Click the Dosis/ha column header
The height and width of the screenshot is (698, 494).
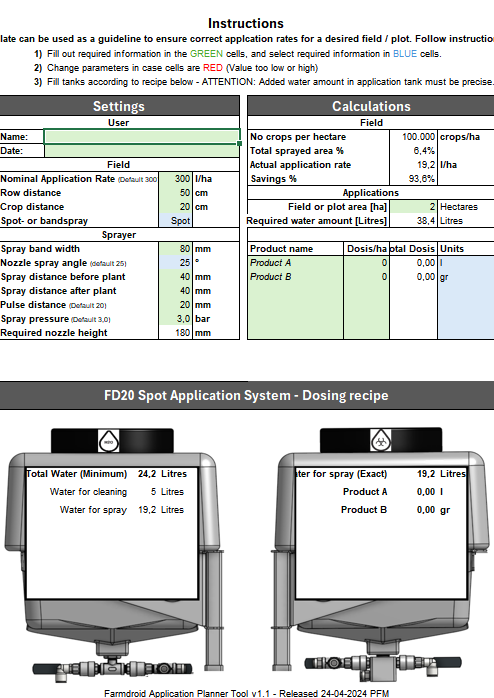tap(366, 249)
